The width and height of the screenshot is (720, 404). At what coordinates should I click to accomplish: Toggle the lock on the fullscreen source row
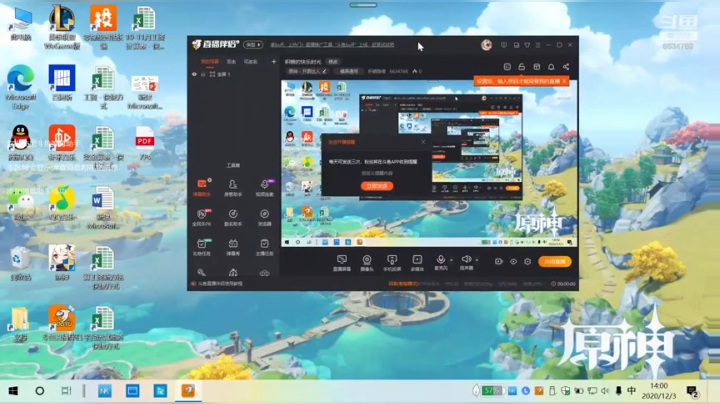202,74
